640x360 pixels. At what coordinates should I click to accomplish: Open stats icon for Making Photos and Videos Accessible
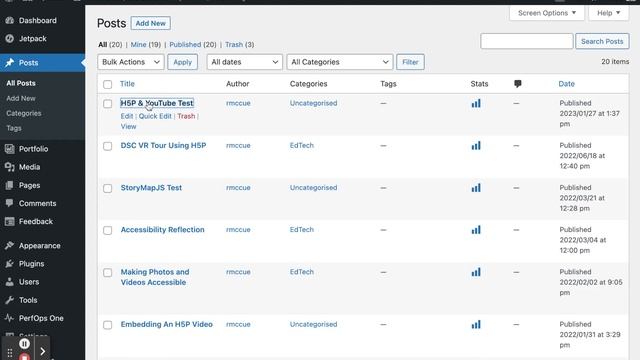click(476, 272)
